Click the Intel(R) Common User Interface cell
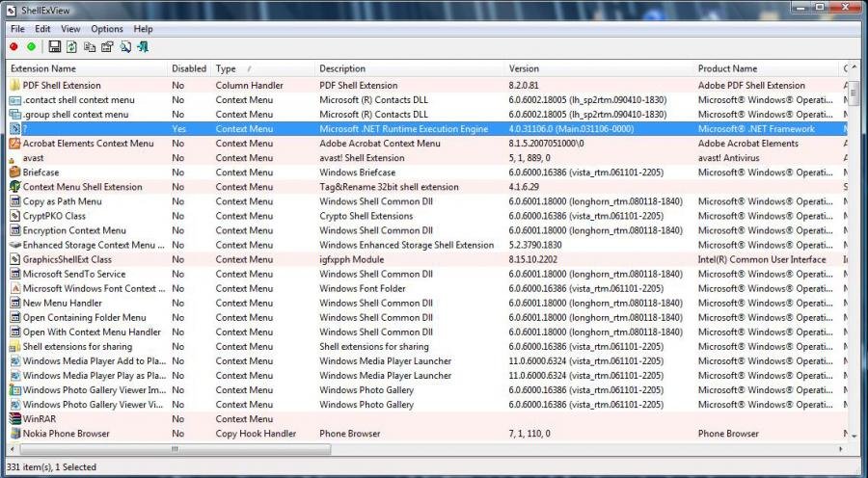This screenshot has width=868, height=478. click(x=762, y=259)
